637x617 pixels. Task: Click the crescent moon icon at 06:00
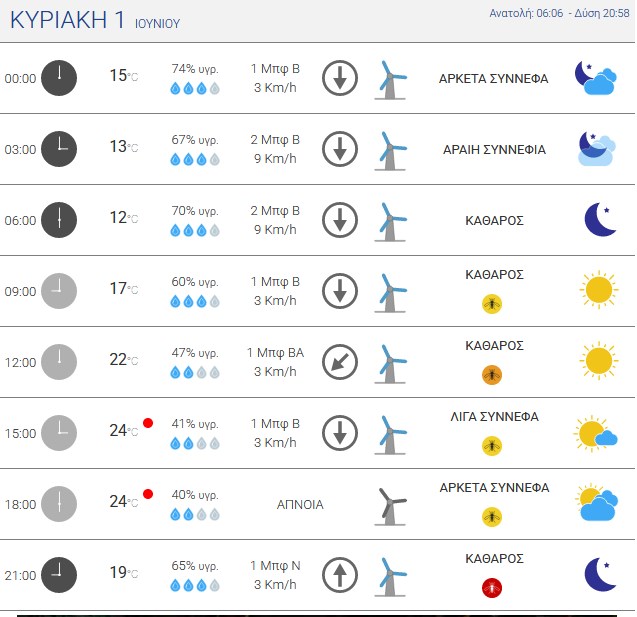tap(600, 219)
